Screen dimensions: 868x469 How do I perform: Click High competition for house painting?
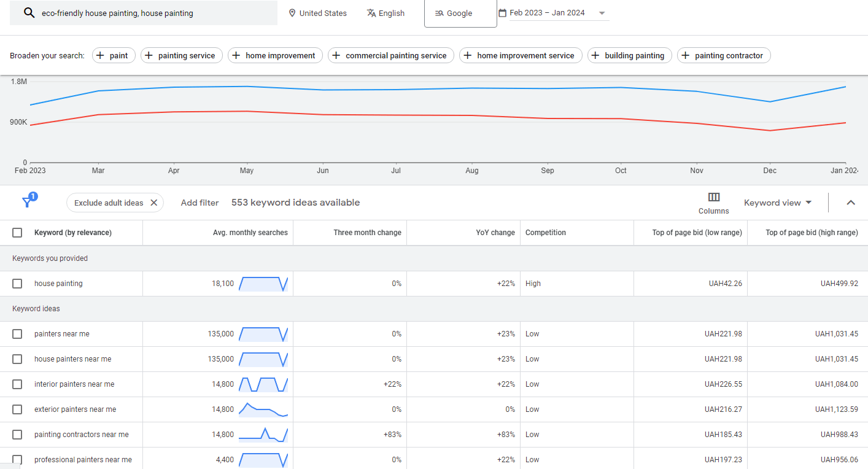(533, 284)
